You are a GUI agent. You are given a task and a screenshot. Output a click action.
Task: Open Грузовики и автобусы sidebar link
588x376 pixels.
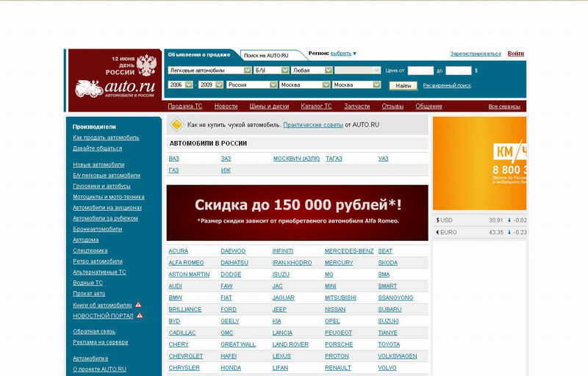click(x=101, y=186)
